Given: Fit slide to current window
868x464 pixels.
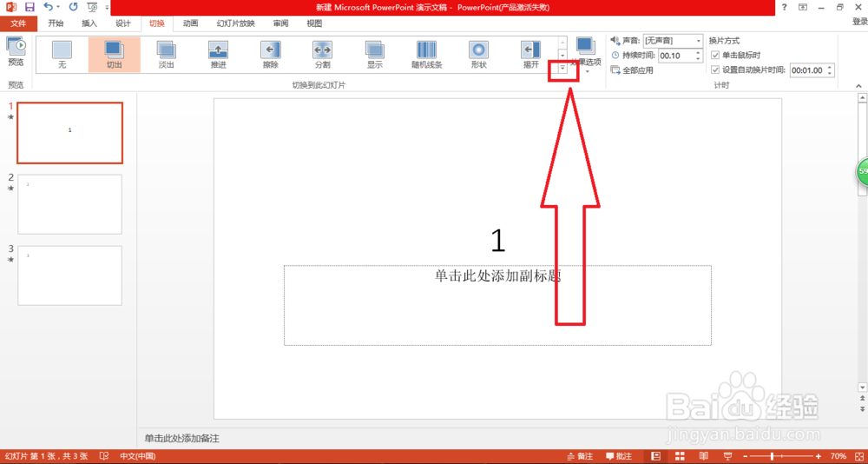Looking at the screenshot, I should pyautogui.click(x=858, y=456).
